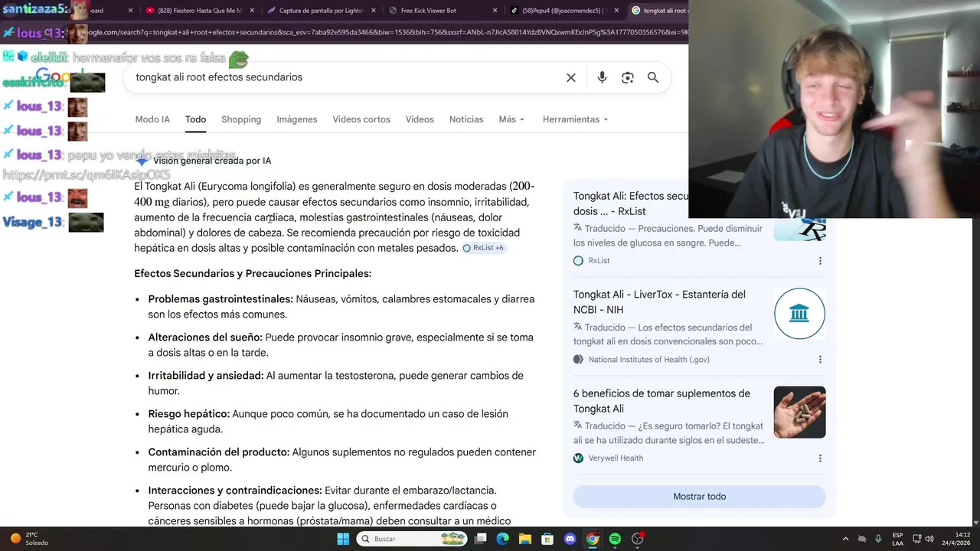Open RxList +6 sources chip
Viewport: 980px width, 551px height.
(483, 248)
